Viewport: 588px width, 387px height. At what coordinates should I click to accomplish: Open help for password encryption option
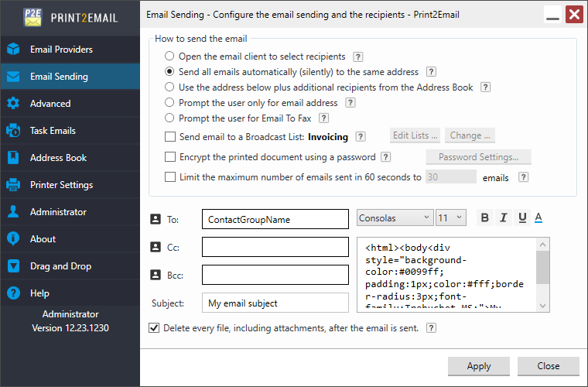coord(385,157)
